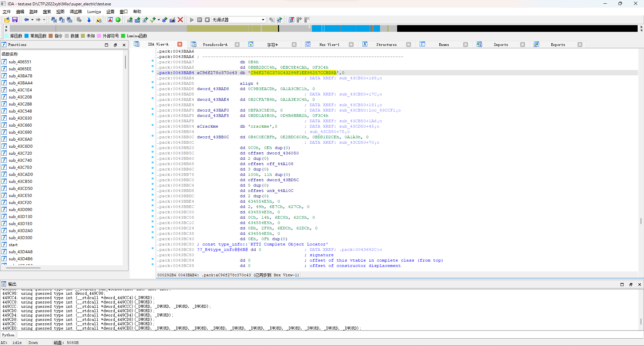Screen dimensions: 644x346
Task: Jump back with the blue left arrow
Action: [x=26, y=20]
